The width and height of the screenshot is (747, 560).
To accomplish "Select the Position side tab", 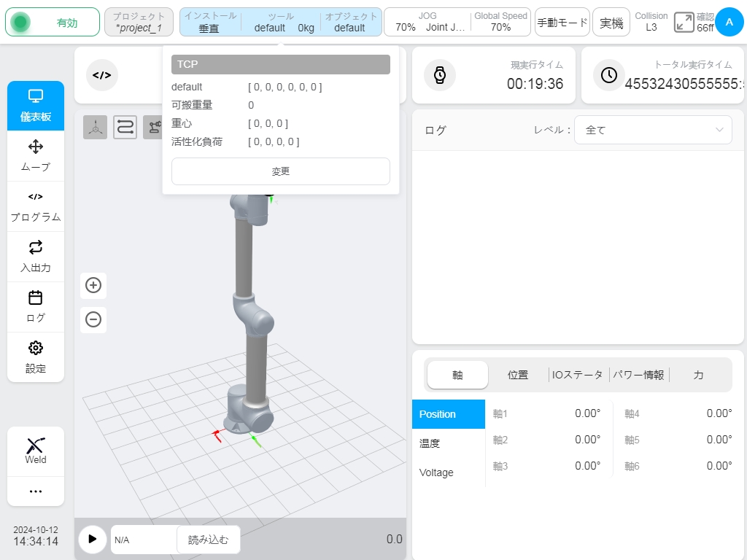I will pos(449,414).
